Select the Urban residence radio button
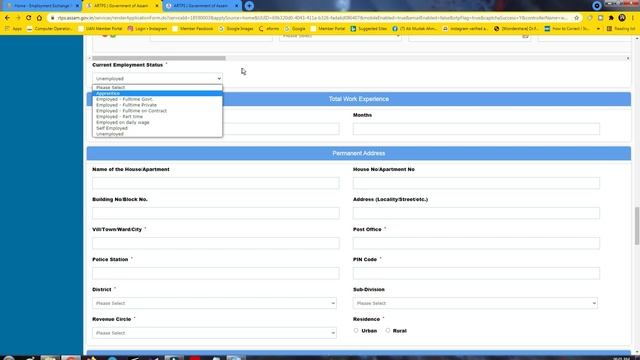The image size is (640, 360). [x=356, y=331]
